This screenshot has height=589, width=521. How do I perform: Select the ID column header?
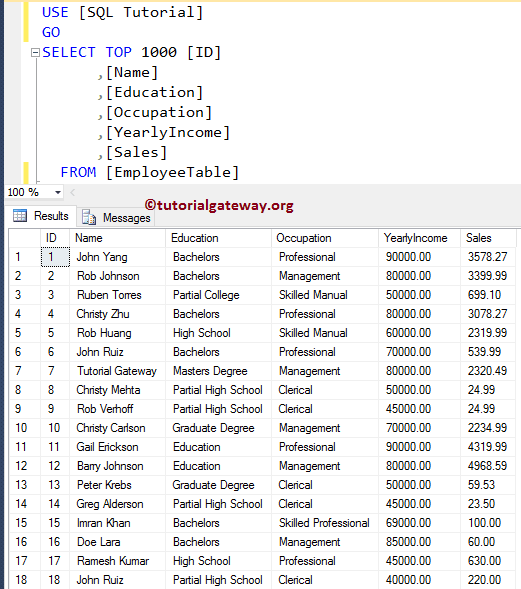click(55, 238)
